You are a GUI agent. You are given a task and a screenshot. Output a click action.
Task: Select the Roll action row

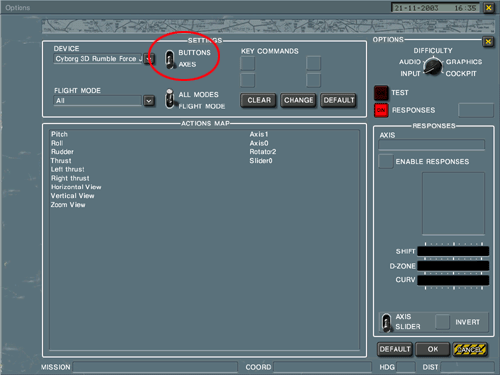click(x=204, y=143)
